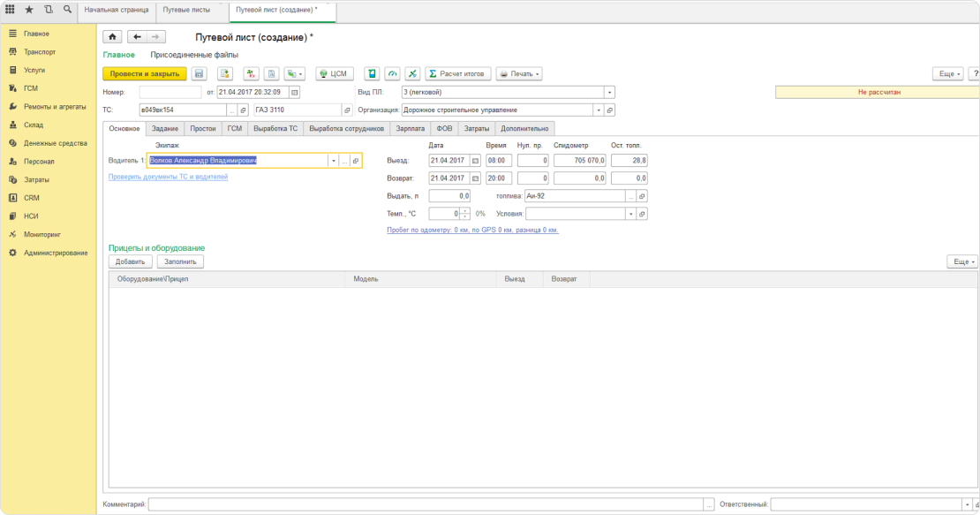980x515 pixels.
Task: Open the calendar picker for document date
Action: [x=294, y=92]
